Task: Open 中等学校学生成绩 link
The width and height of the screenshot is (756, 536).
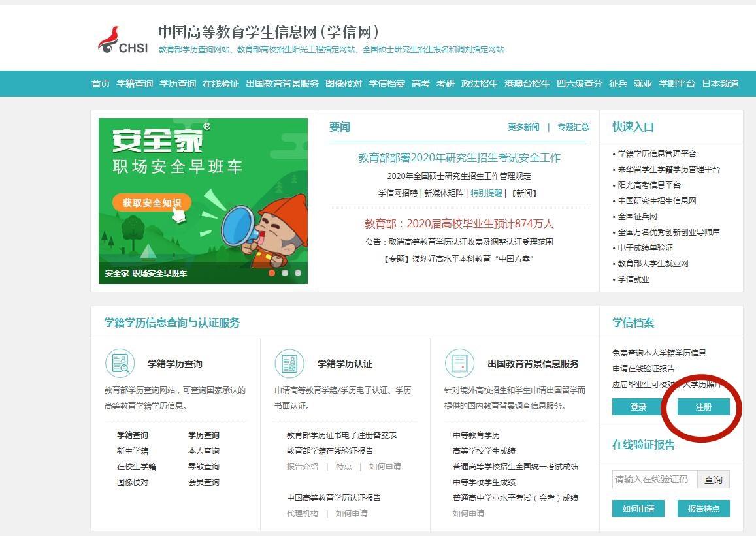Action: 484,482
